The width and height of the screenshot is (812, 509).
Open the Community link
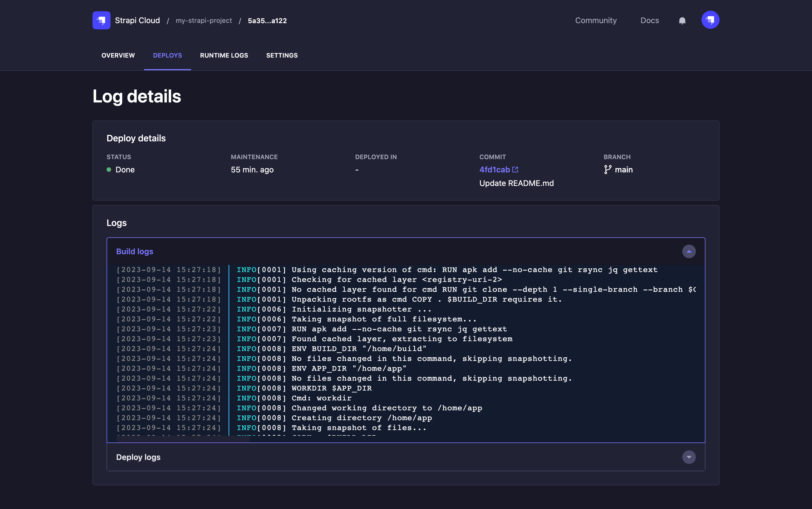click(596, 21)
